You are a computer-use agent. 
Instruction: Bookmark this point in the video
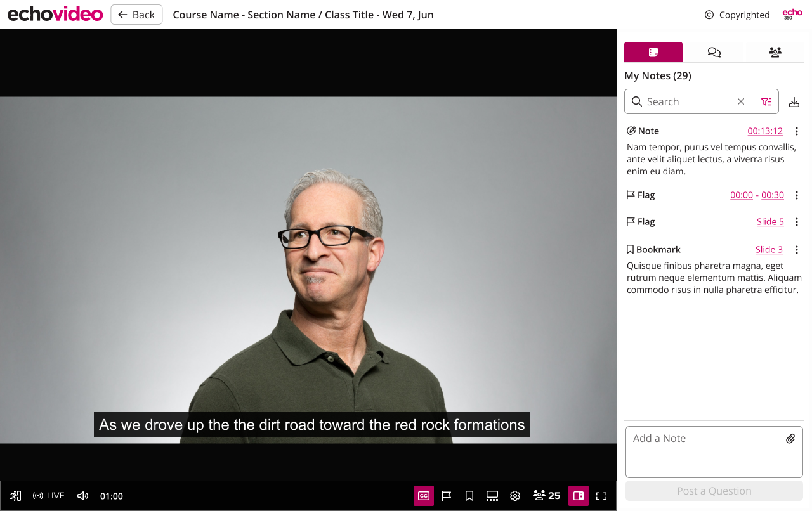pos(469,496)
